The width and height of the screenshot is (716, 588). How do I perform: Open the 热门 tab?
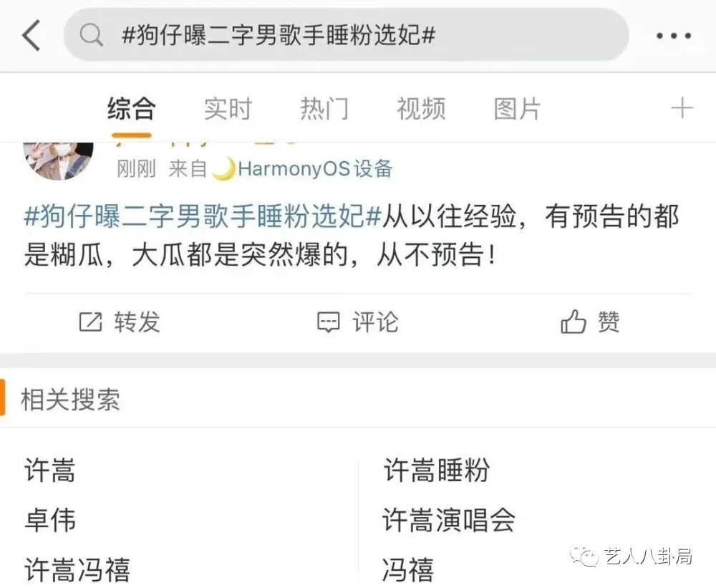(x=324, y=109)
